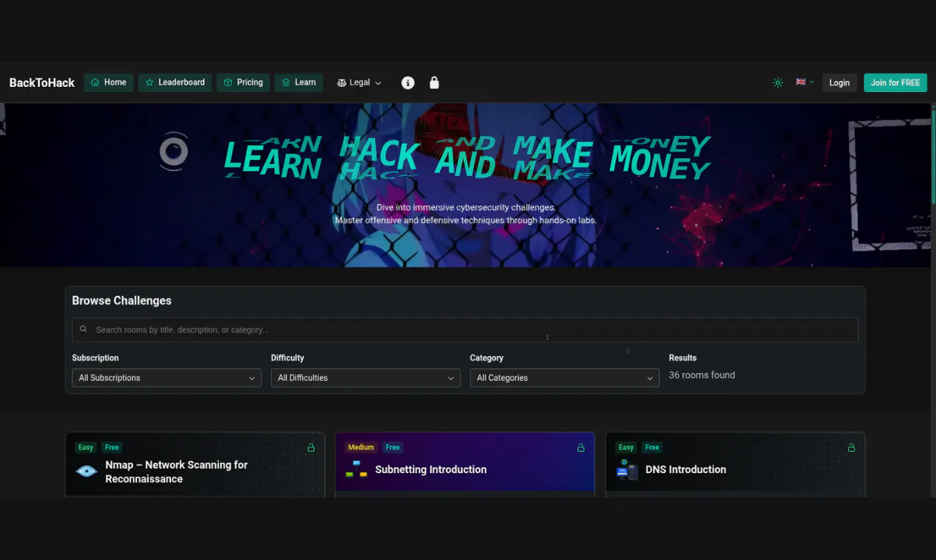The width and height of the screenshot is (936, 560).
Task: Click the lock icon on DNS card
Action: 851,447
